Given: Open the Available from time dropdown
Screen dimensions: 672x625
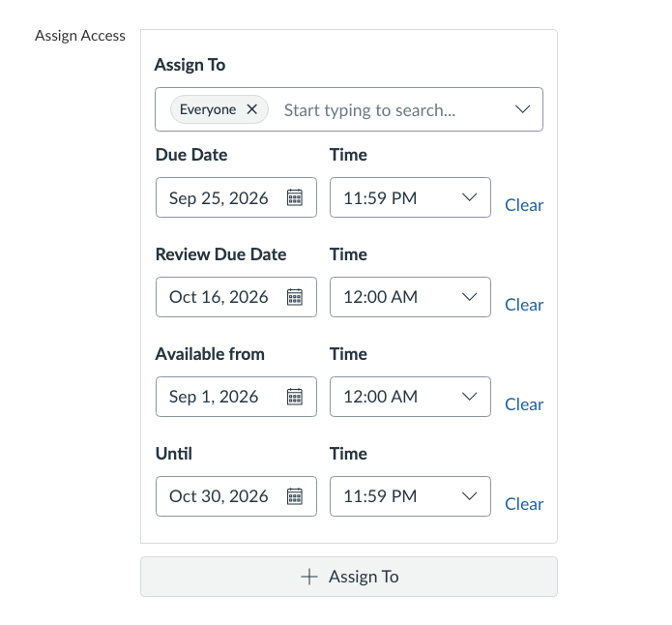Looking at the screenshot, I should [410, 397].
